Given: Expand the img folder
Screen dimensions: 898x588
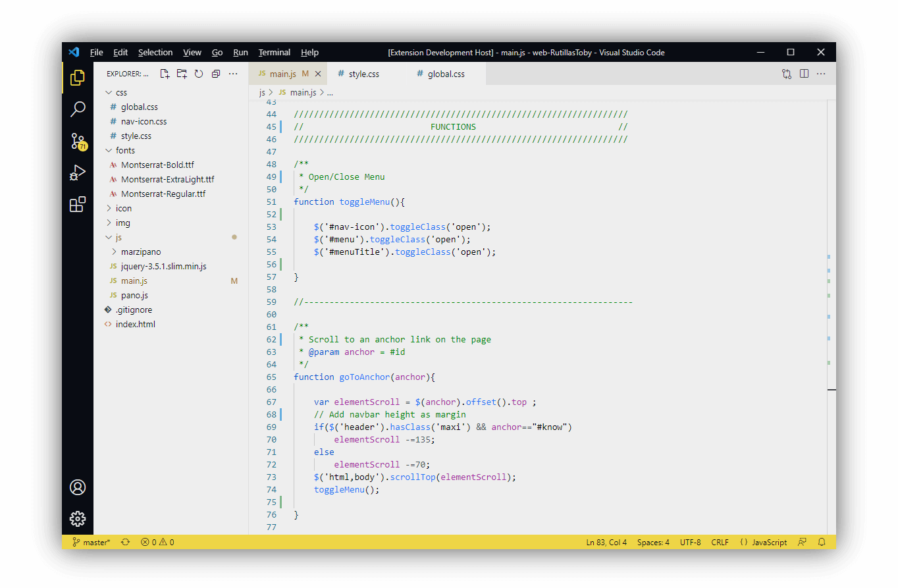Looking at the screenshot, I should click(171, 223).
